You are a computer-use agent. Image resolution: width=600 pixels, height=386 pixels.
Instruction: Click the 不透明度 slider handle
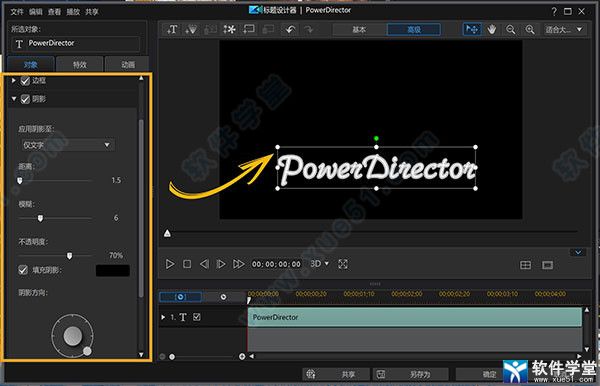click(x=69, y=256)
